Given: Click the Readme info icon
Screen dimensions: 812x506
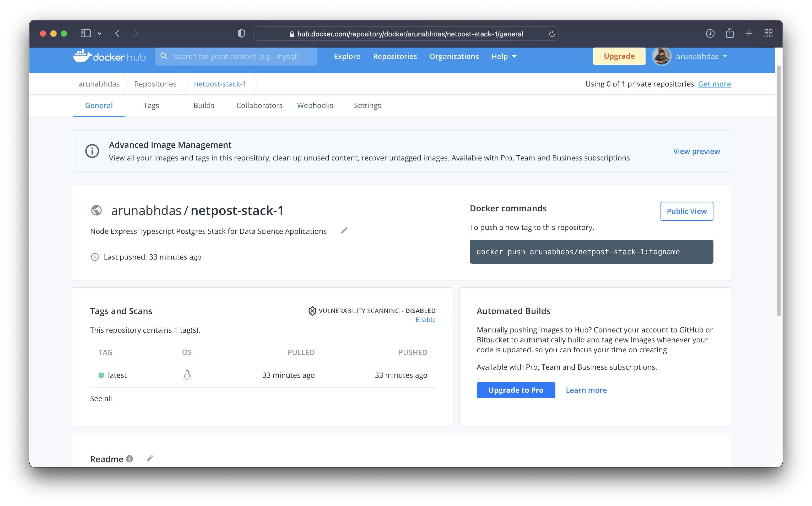Looking at the screenshot, I should (129, 459).
